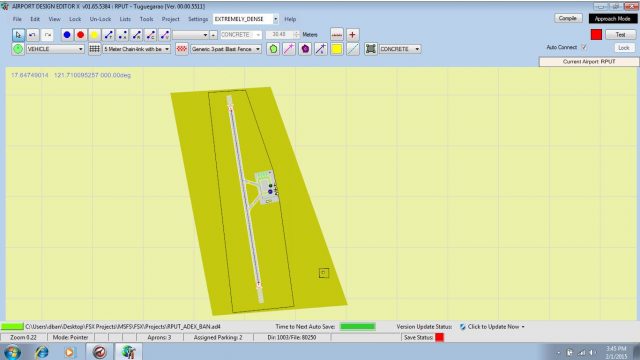The image size is (640, 360).
Task: Adjust the width stepper showing 30.48
Action: pyautogui.click(x=296, y=35)
